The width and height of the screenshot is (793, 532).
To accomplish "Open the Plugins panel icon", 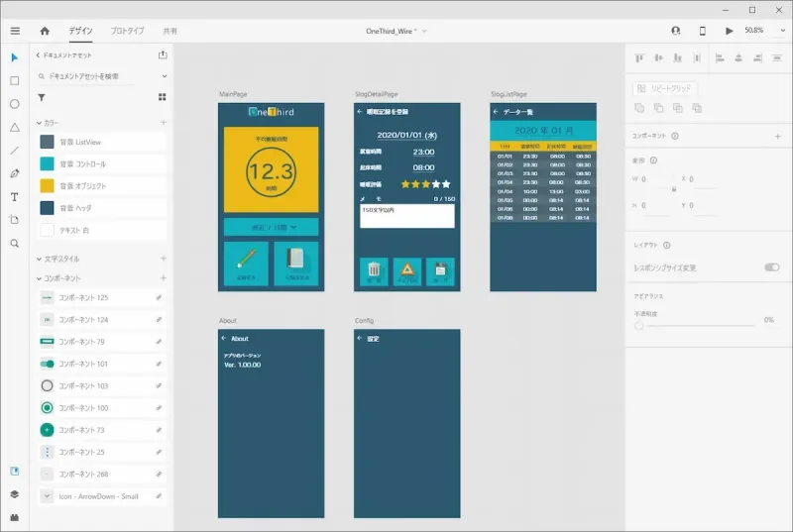I will pyautogui.click(x=15, y=517).
